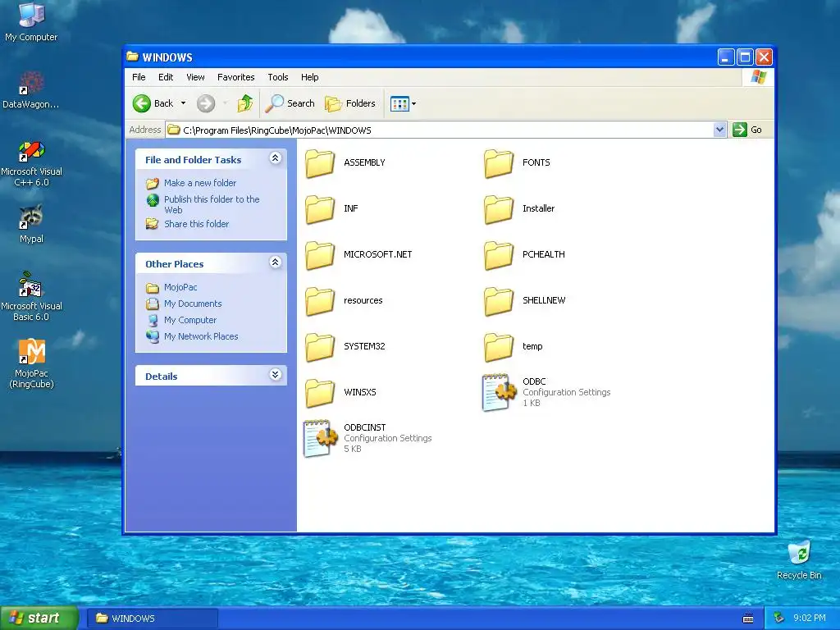Select the INF folder icon
This screenshot has height=630, width=840.
click(320, 209)
